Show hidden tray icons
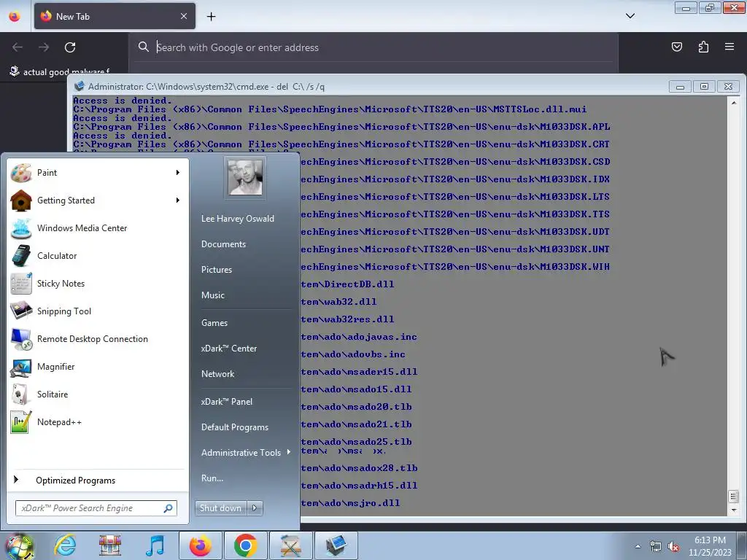The image size is (747, 560). (x=638, y=546)
